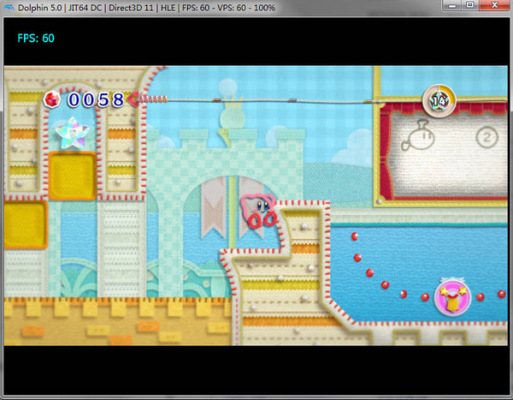The height and width of the screenshot is (400, 513).
Task: Click the 0058 bead score counter
Action: (96, 100)
